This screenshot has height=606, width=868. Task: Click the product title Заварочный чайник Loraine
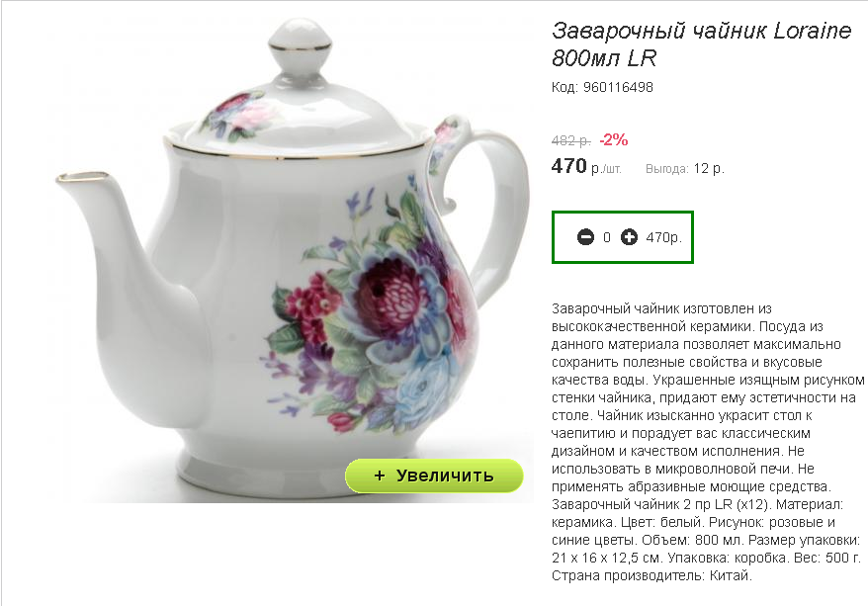click(x=701, y=31)
